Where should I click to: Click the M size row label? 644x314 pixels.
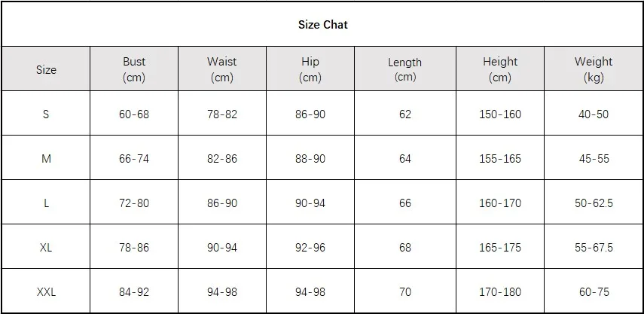[x=46, y=159]
